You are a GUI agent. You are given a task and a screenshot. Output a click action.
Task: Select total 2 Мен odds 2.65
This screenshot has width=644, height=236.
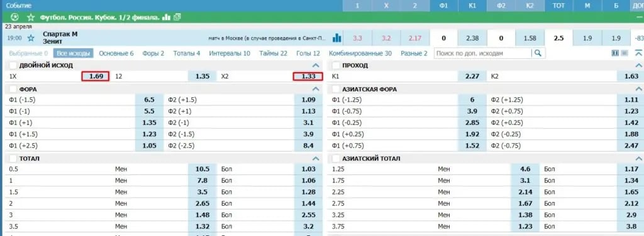(203, 203)
